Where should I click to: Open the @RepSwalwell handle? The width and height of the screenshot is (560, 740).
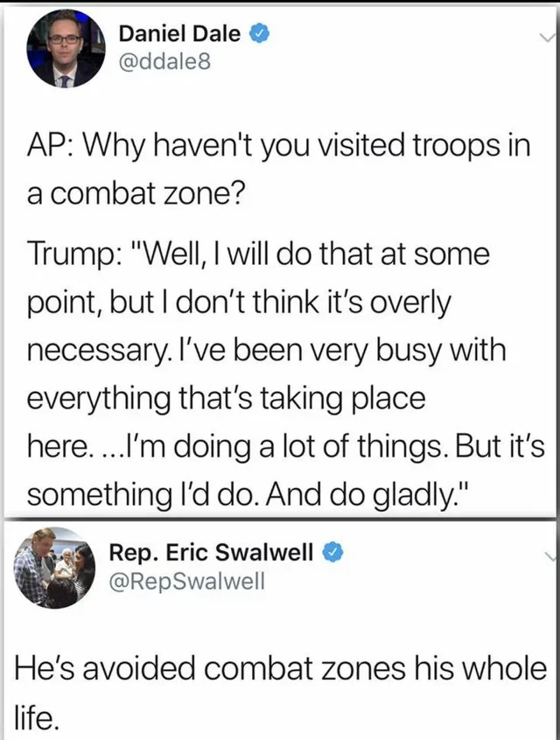pyautogui.click(x=187, y=581)
